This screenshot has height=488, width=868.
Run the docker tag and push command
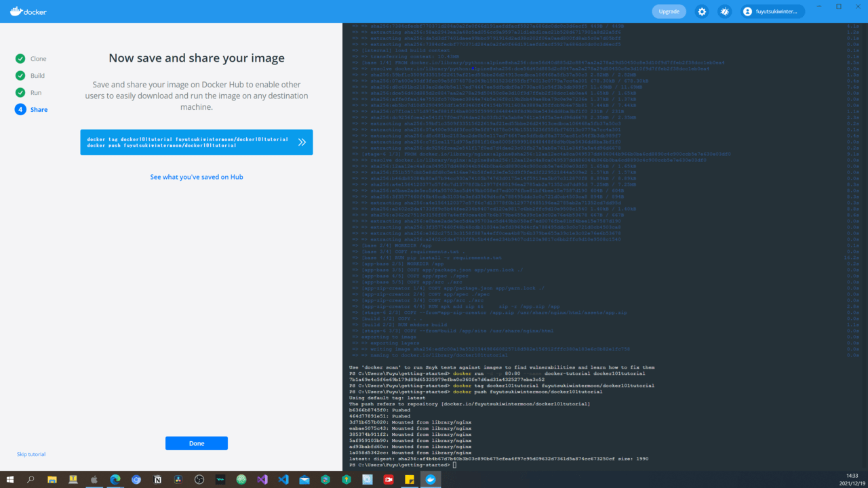[x=197, y=142]
